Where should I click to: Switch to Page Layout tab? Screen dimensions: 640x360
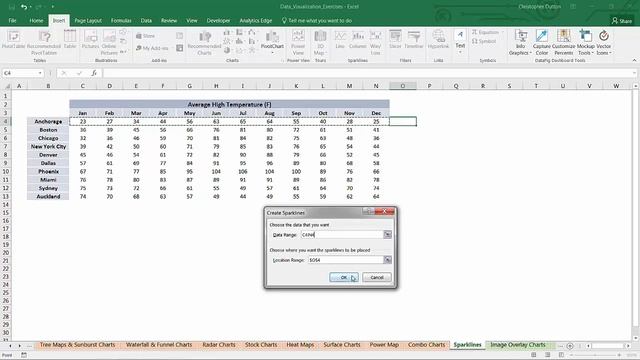(x=88, y=20)
